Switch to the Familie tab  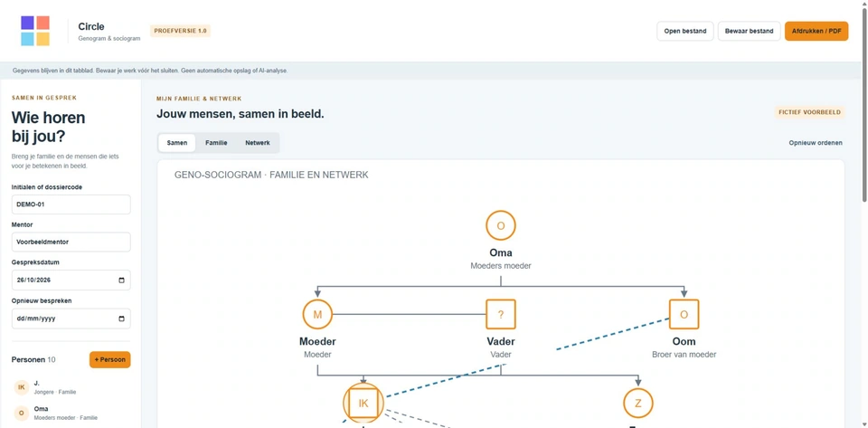coord(216,143)
